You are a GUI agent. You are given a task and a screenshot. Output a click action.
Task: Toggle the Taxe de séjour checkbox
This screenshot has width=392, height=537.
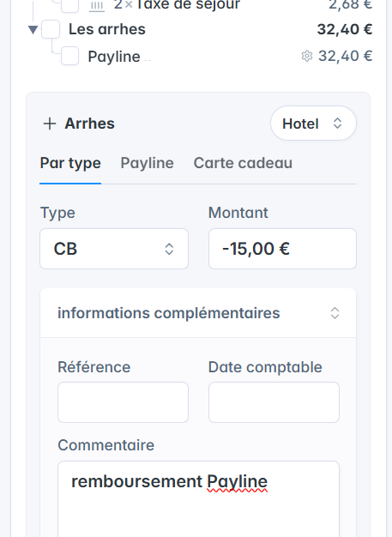pos(69,6)
